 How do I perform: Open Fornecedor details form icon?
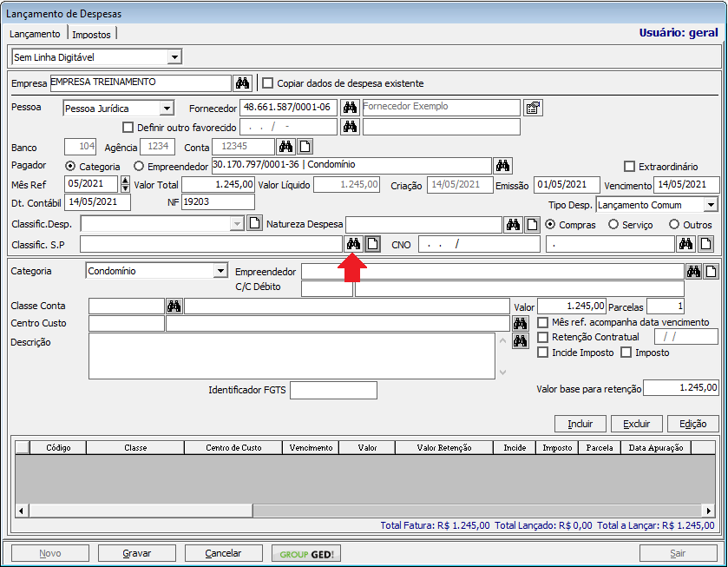click(x=533, y=108)
